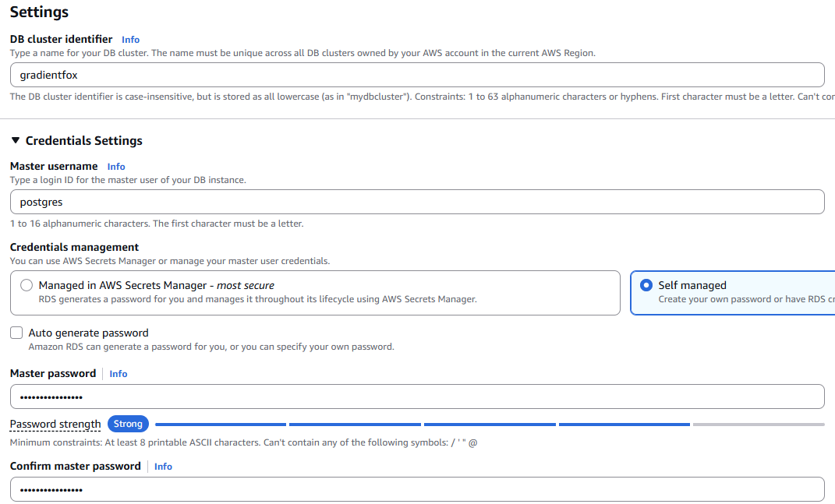
Task: Click the first blue password strength segment
Action: tap(220, 425)
